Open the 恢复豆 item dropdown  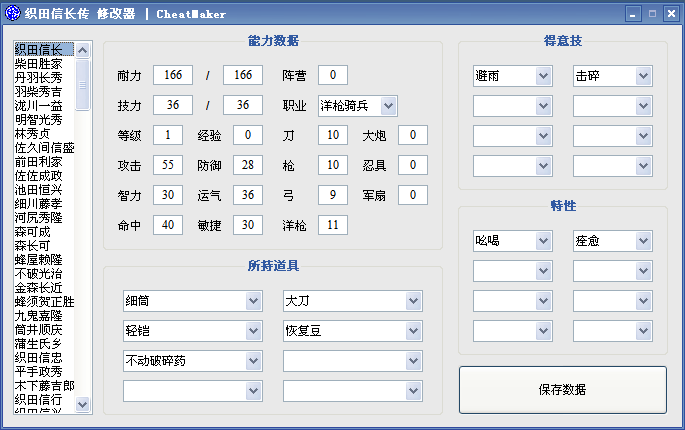click(x=353, y=331)
